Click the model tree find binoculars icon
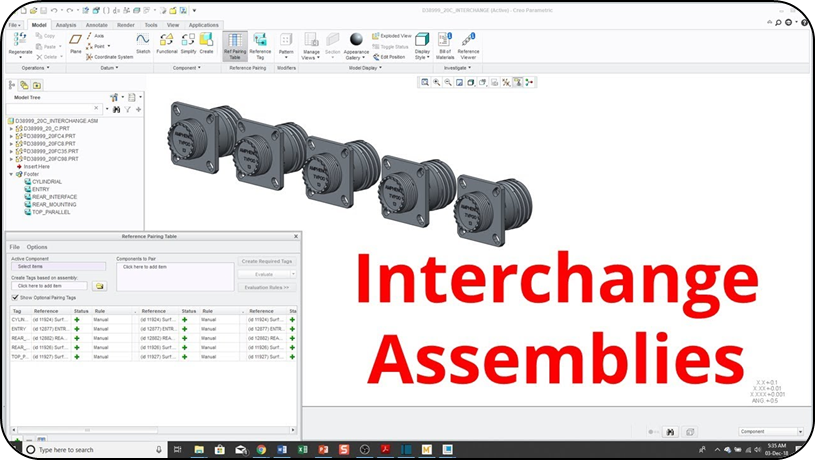This screenshot has width=815, height=460. (x=116, y=109)
